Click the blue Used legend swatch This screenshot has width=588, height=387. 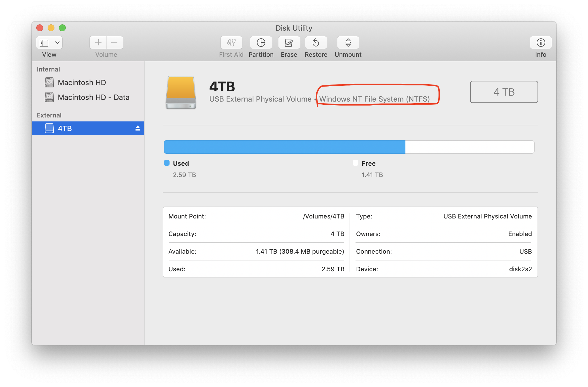(167, 163)
